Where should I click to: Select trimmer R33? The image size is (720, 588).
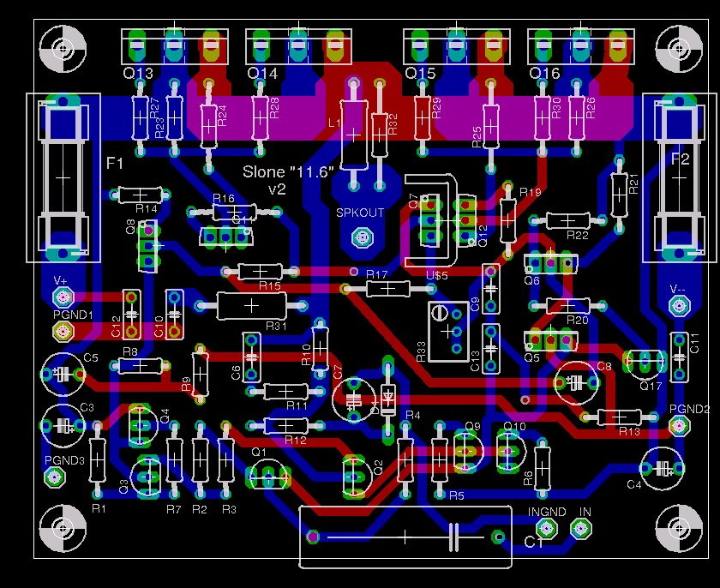(x=447, y=331)
